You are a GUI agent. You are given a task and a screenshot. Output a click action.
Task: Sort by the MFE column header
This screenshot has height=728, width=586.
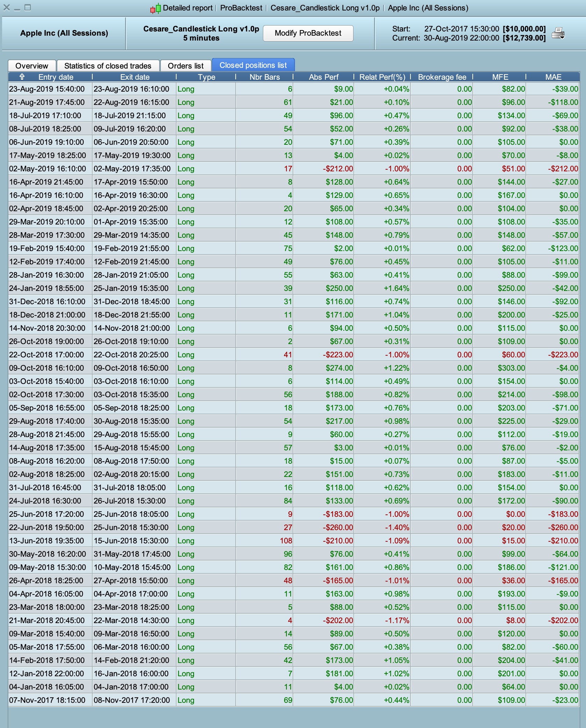point(500,77)
